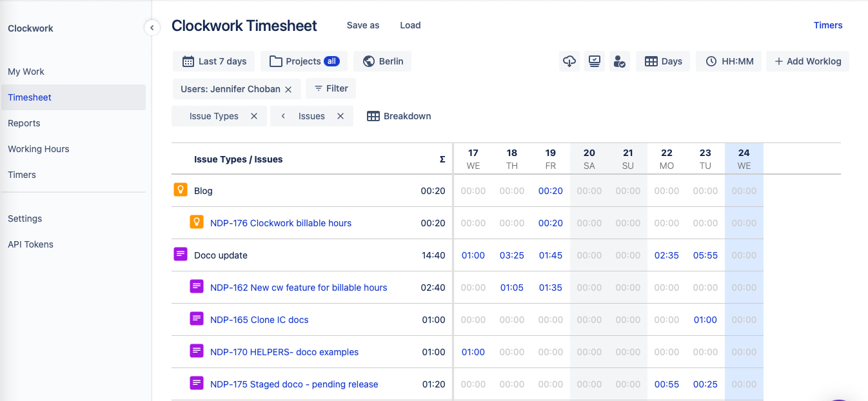Go to Working Hours in sidebar
The height and width of the screenshot is (401, 868).
[38, 149]
